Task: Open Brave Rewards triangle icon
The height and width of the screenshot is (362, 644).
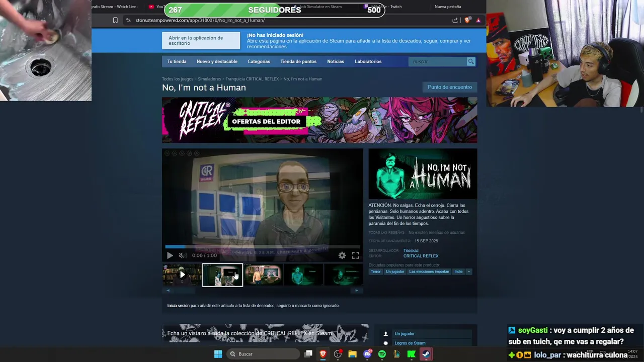Action: pos(478,20)
